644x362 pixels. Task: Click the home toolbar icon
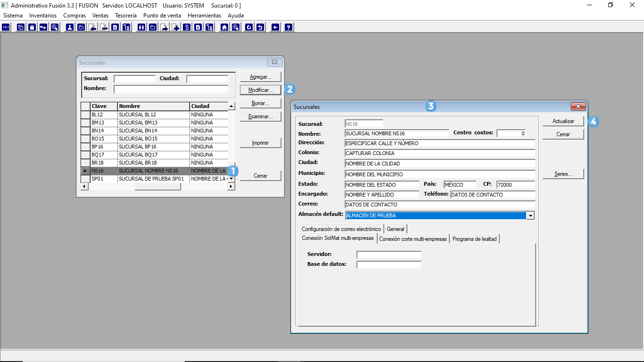pyautogui.click(x=224, y=27)
